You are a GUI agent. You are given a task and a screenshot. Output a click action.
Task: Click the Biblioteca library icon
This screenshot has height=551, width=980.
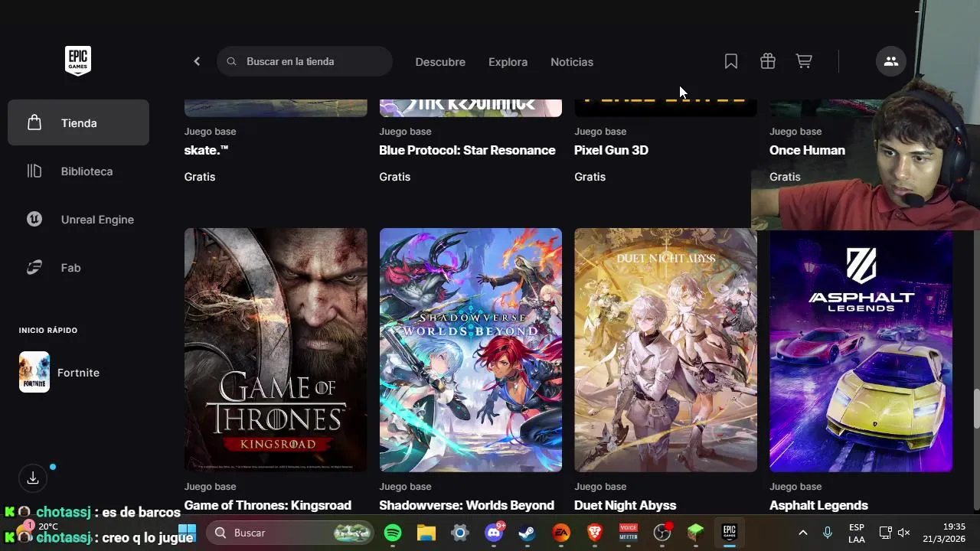(x=34, y=171)
